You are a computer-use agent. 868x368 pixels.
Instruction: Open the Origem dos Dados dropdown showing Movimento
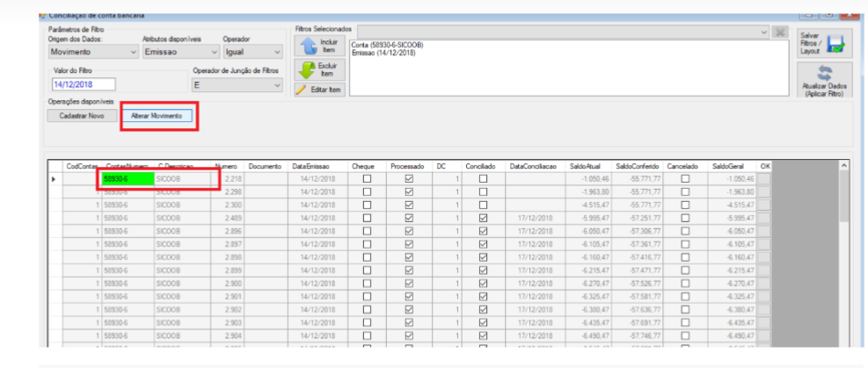92,52
